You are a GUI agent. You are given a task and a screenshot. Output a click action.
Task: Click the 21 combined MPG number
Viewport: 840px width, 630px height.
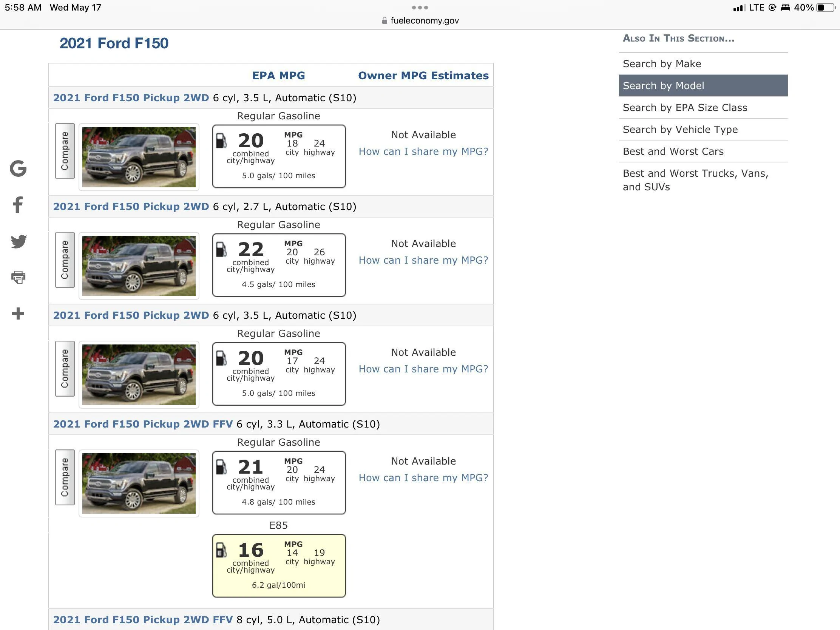point(251,468)
